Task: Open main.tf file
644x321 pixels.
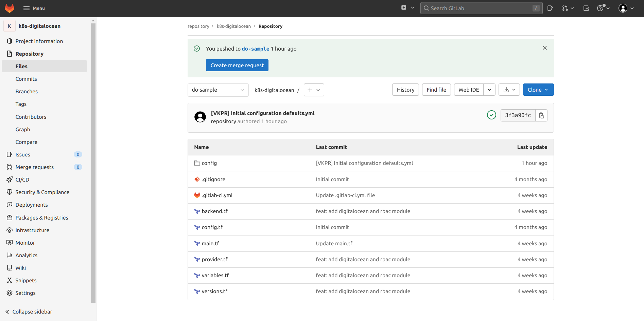Action: (x=210, y=243)
